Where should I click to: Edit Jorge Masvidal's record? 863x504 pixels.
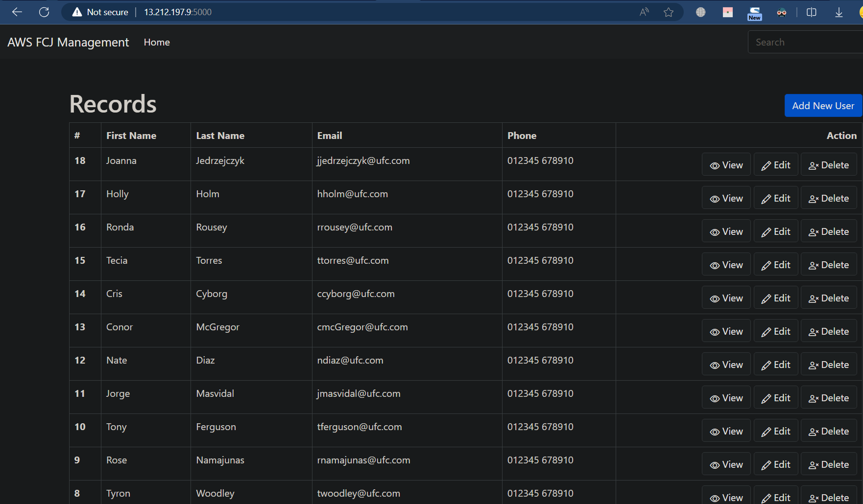pyautogui.click(x=776, y=398)
